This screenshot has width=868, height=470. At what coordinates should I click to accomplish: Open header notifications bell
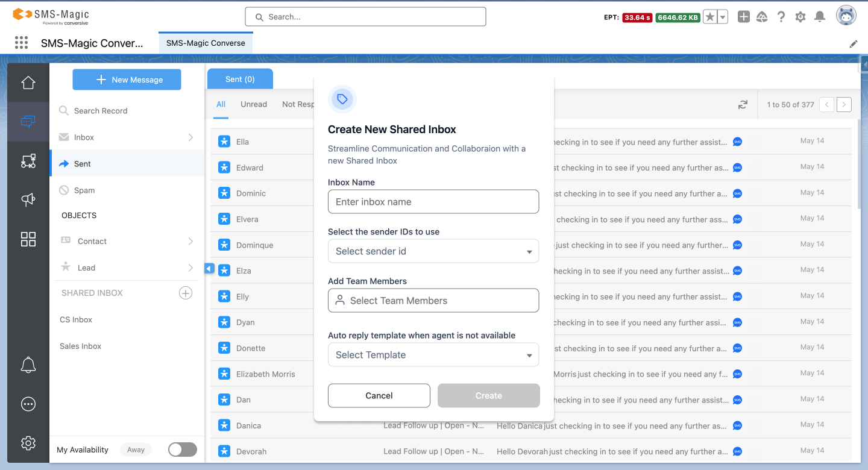(x=820, y=17)
